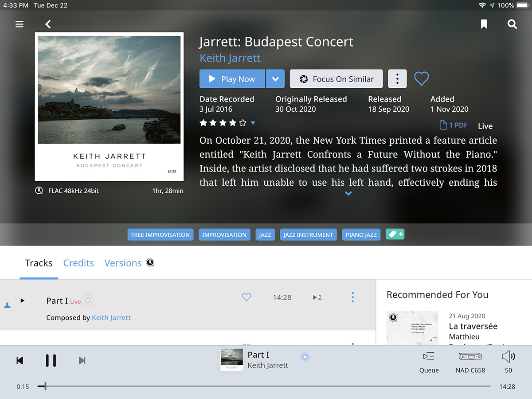
Task: Expand album description with chevron
Action: [x=348, y=193]
